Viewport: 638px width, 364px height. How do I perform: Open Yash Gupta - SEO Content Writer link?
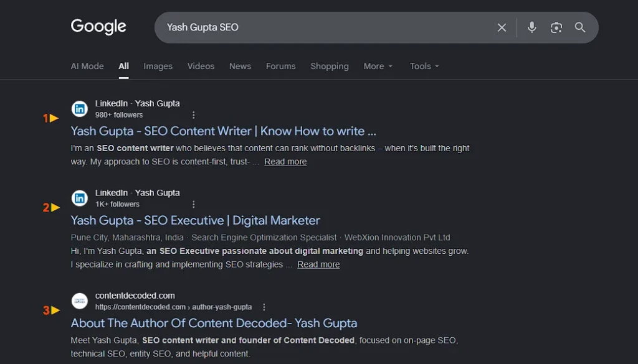point(224,131)
